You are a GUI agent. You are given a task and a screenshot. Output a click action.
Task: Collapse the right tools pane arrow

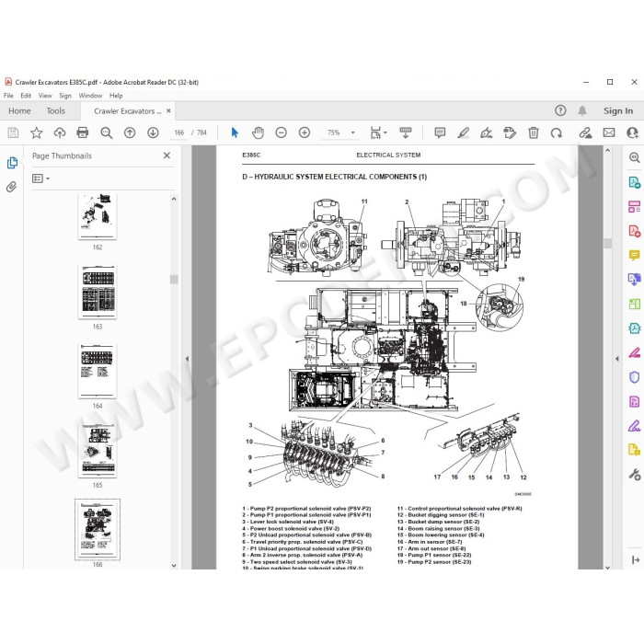pos(617,359)
